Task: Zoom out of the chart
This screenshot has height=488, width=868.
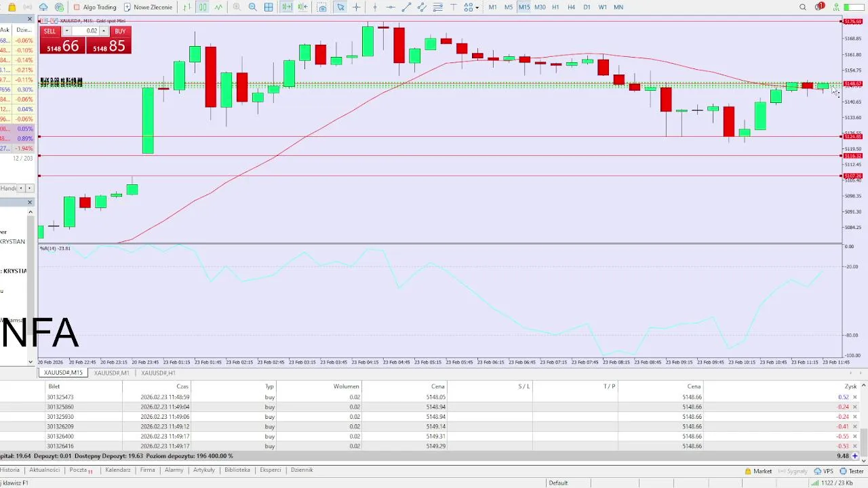Action: click(252, 7)
